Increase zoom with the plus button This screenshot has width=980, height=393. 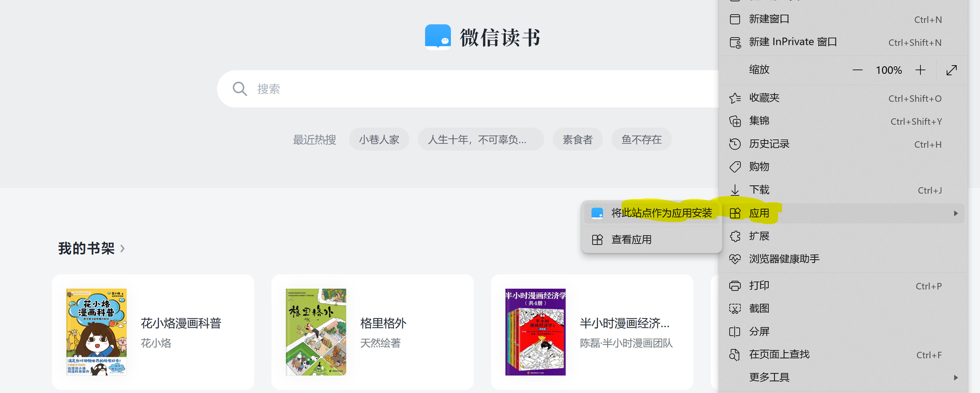[920, 70]
